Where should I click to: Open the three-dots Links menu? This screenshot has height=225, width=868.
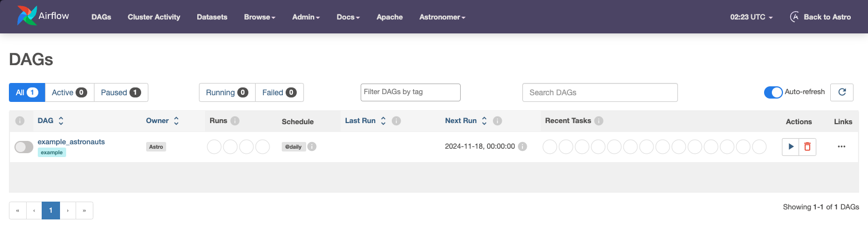841,147
